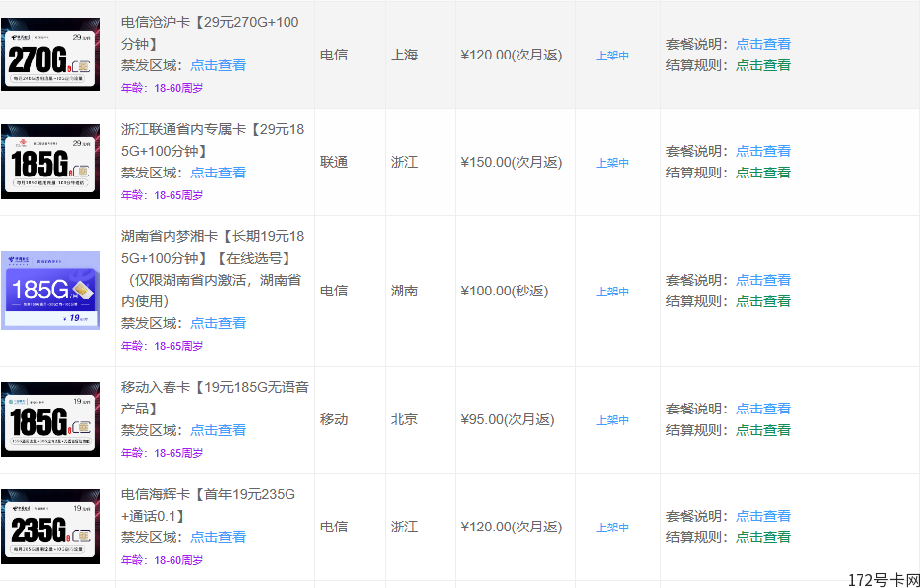The image size is (920, 588).
Task: Open the purple 湖南梦湘卡 185G thumbnail
Action: click(51, 291)
